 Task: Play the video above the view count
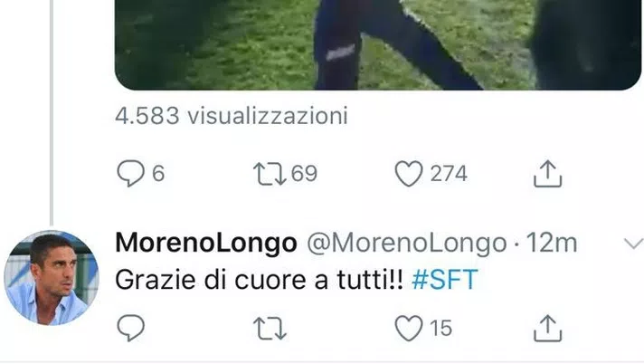click(378, 45)
